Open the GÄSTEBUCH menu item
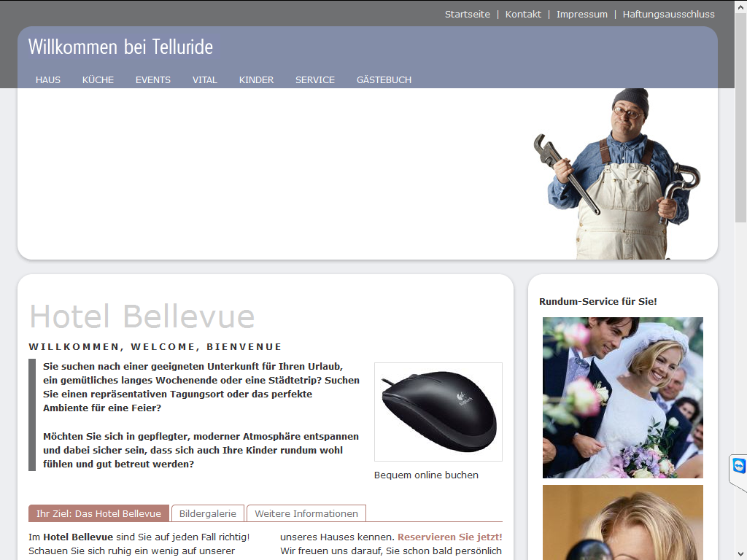The height and width of the screenshot is (560, 747). (x=384, y=80)
